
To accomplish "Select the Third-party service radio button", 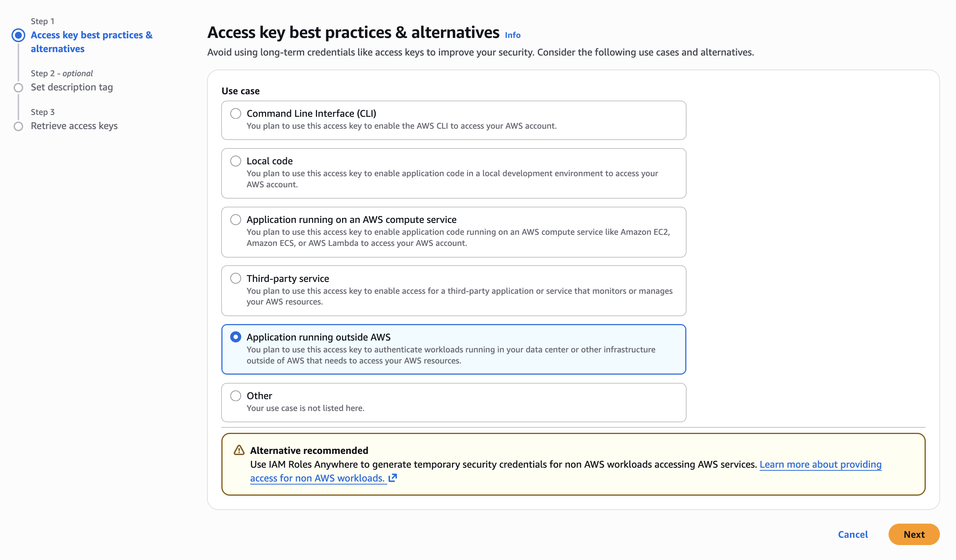I will [x=236, y=278].
